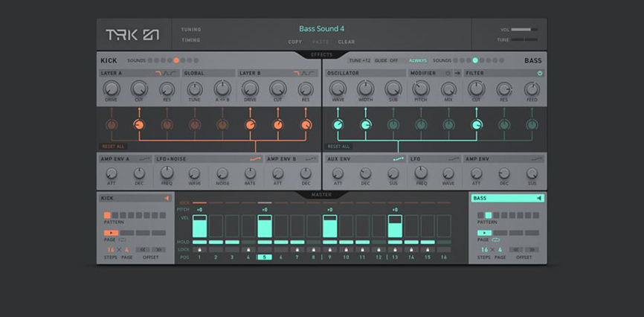Open the MASTER tab
Viewport: 644px width, 317px height.
tap(321, 194)
